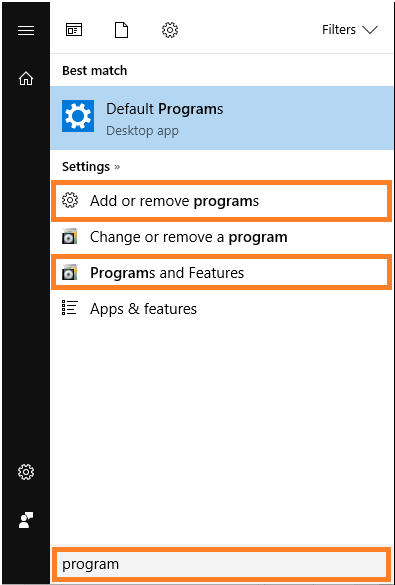Go to Home in the search sidebar
Screen dimensions: 395x585
26,78
